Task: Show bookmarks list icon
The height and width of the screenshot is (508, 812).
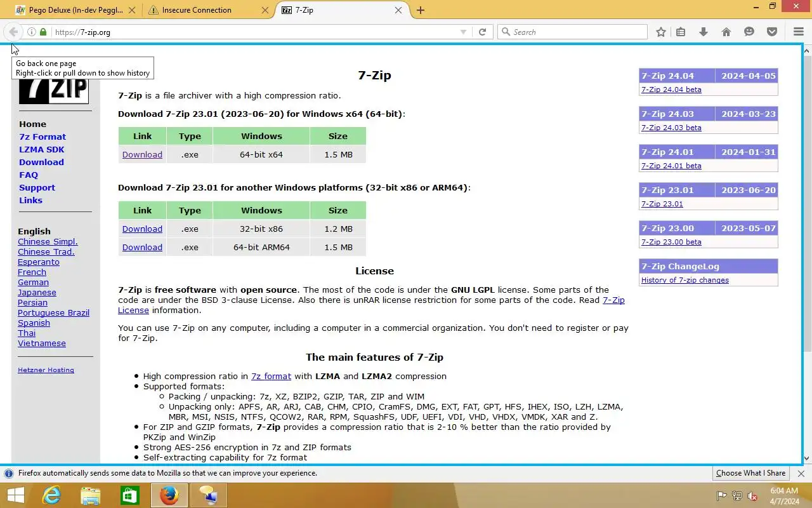Action: coord(681,32)
